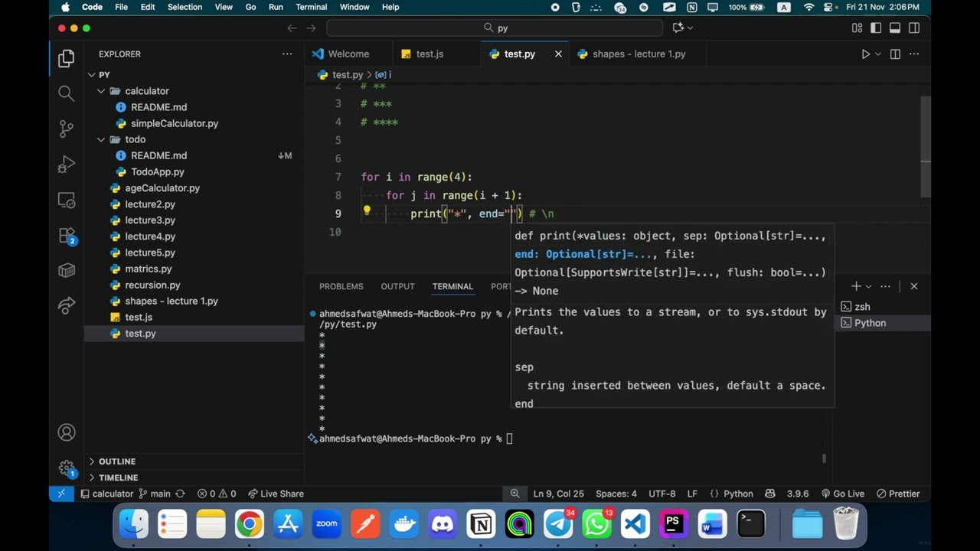
Task: Open recursion.py in explorer
Action: (x=152, y=285)
